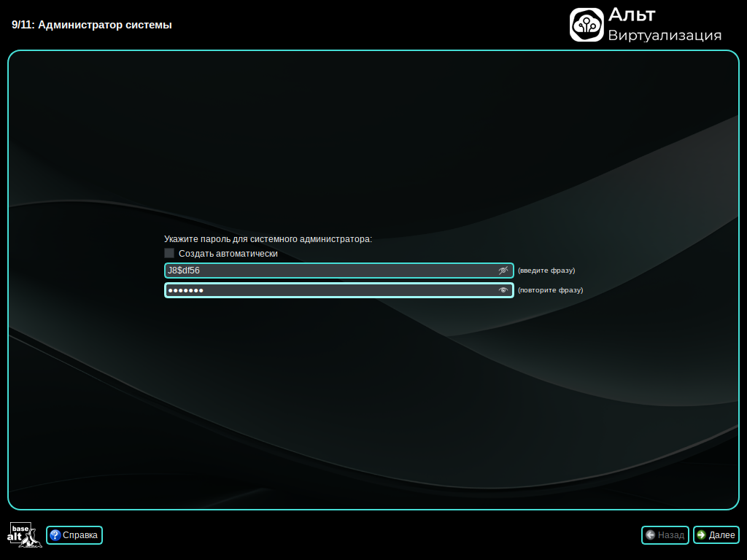Click the 'Укажите пароль для системного администратора' label

tap(268, 238)
